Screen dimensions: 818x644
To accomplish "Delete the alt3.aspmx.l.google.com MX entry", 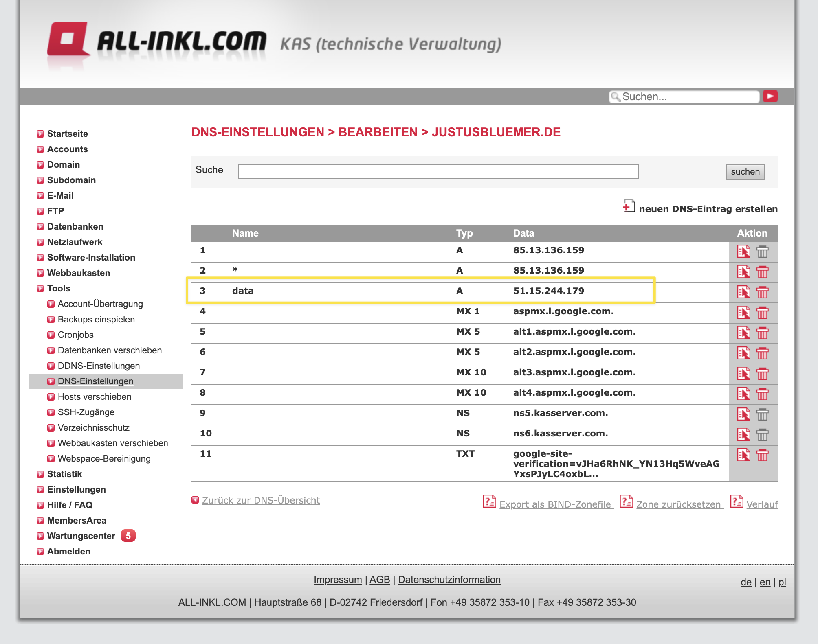I will pos(762,374).
